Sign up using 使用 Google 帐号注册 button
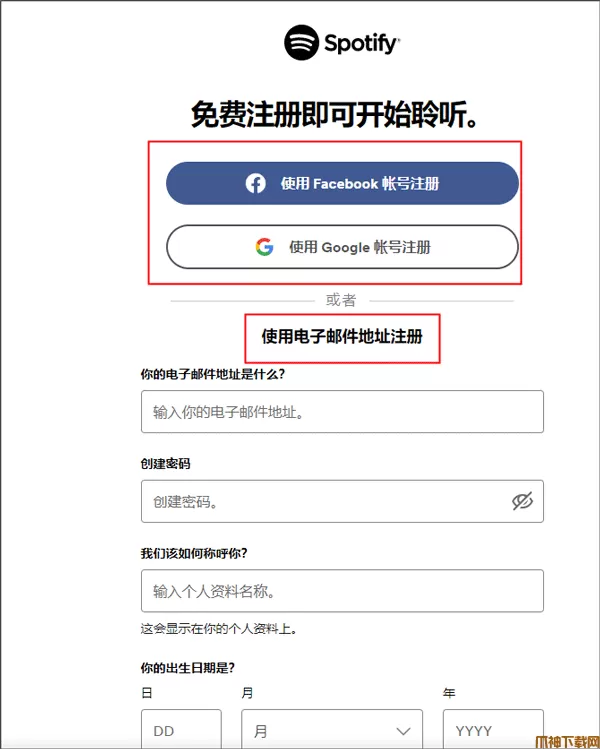This screenshot has width=600, height=749. coord(342,247)
